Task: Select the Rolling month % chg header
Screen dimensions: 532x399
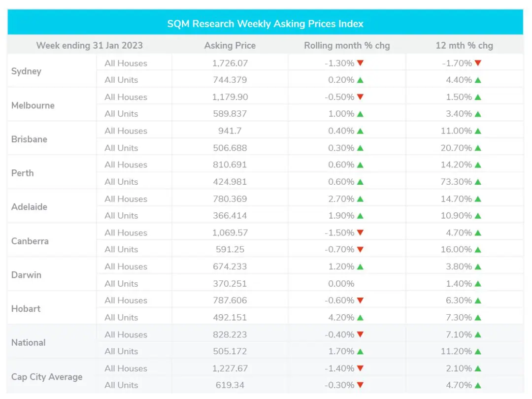Action: point(347,45)
